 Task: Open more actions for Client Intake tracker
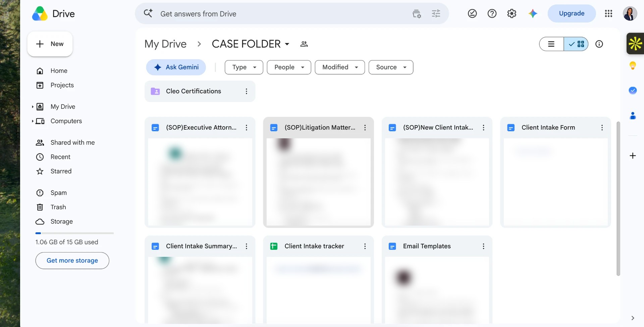tap(365, 246)
